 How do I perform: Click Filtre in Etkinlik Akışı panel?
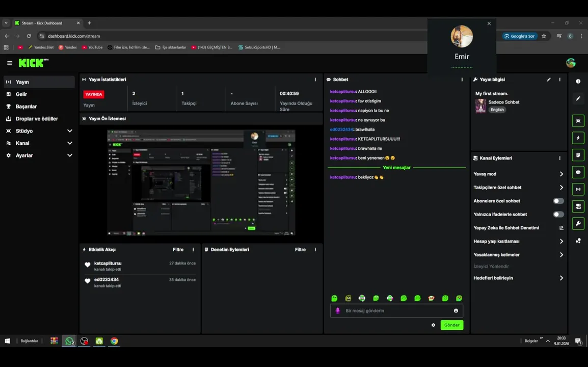178,250
